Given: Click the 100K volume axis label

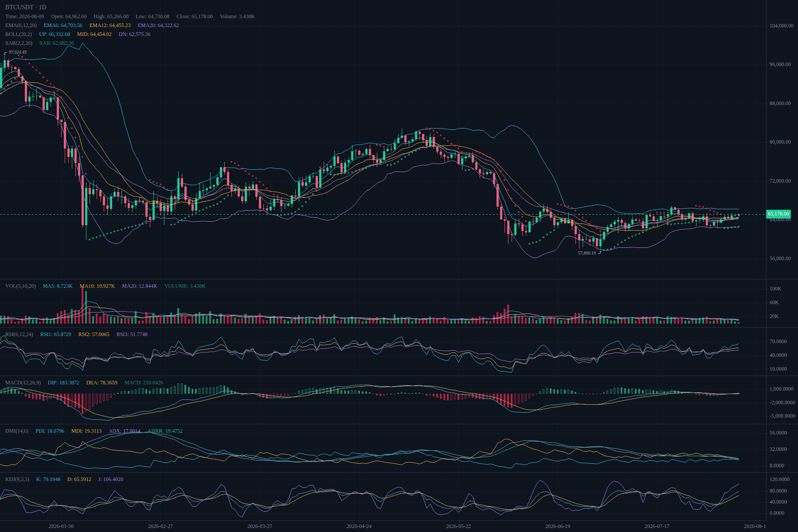Looking at the screenshot, I should click(775, 289).
